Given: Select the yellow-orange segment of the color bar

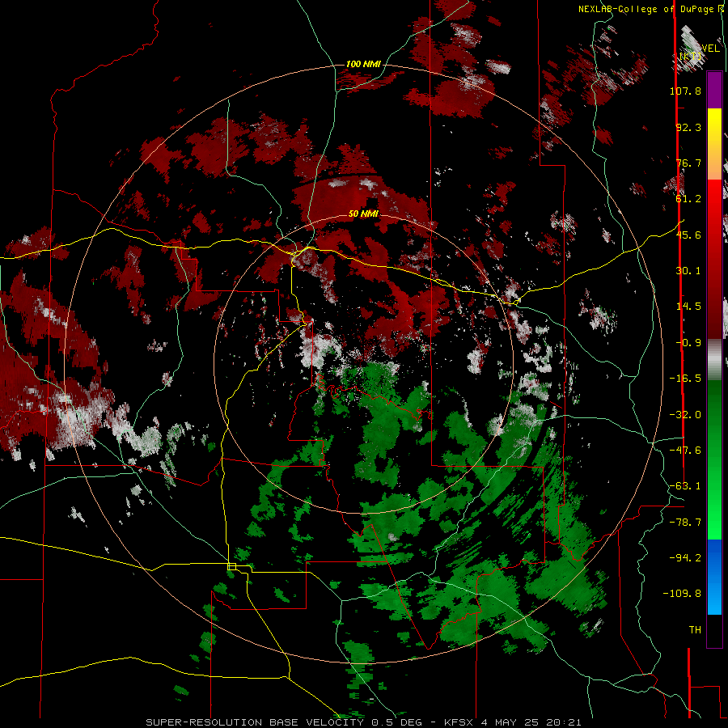Looking at the screenshot, I should (714, 144).
